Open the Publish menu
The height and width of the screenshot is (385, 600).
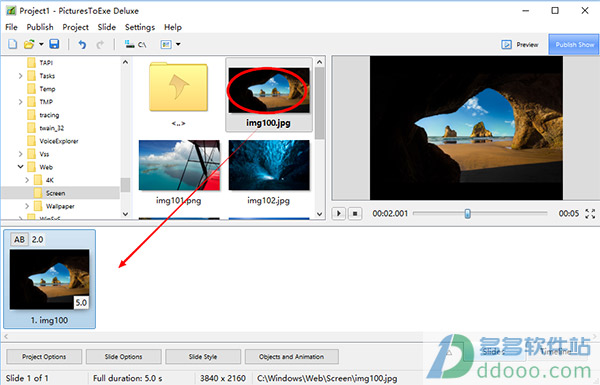pos(40,27)
